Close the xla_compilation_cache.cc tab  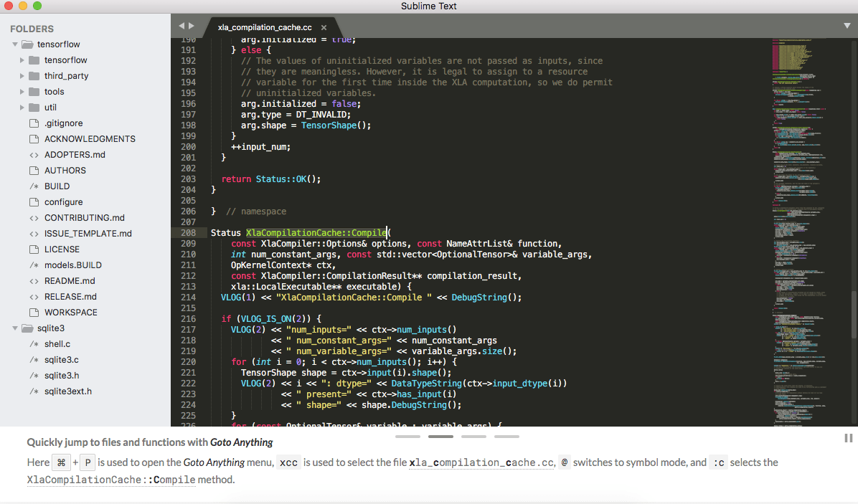click(x=323, y=27)
